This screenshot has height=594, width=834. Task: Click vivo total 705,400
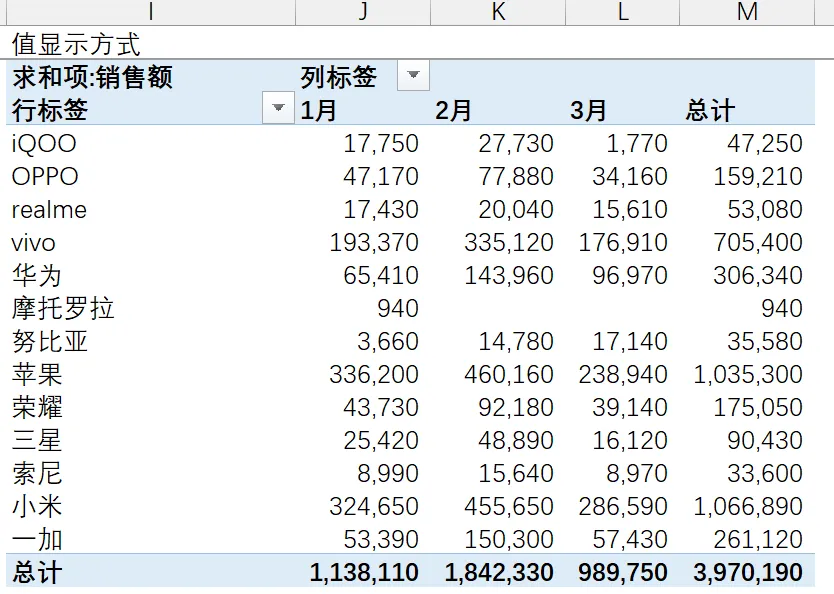758,242
